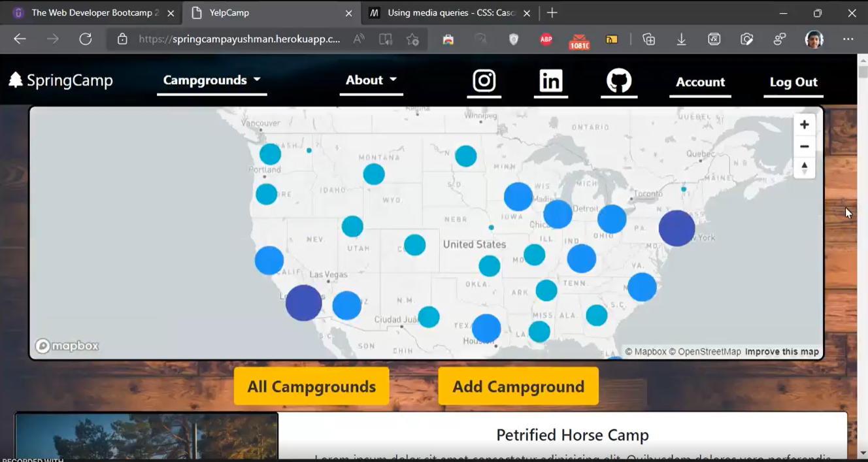Image resolution: width=868 pixels, height=462 pixels.
Task: Expand the About dropdown menu
Action: (371, 80)
